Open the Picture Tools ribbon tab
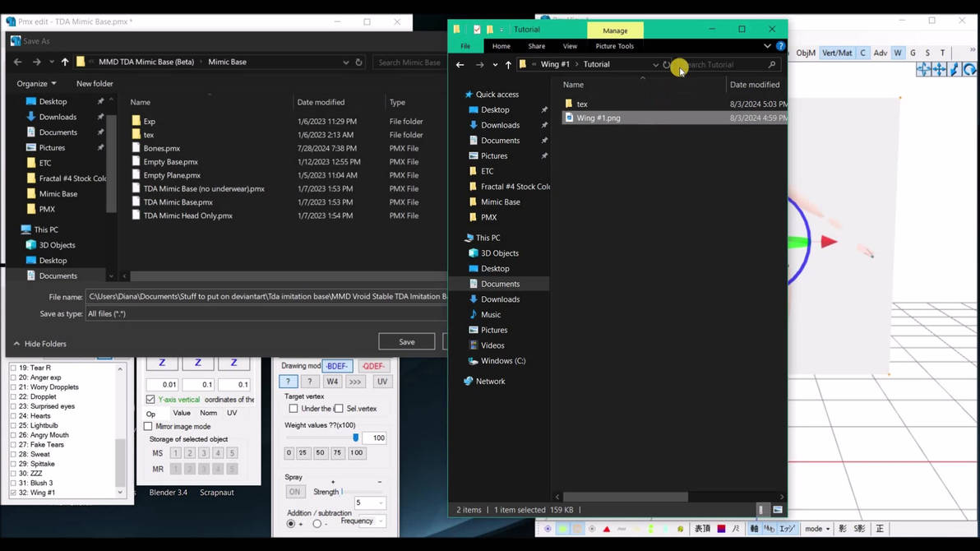 coord(614,47)
